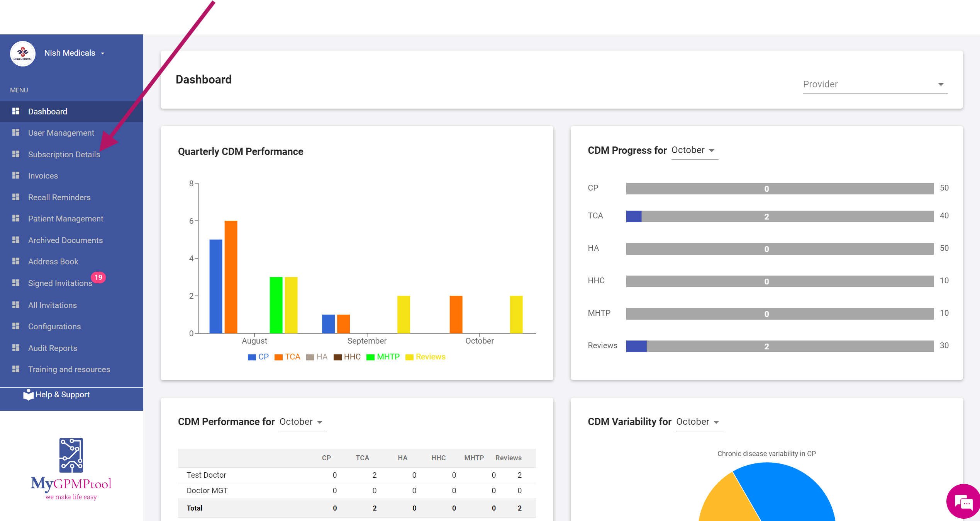Click the Invoices grid icon
The image size is (980, 521).
click(x=16, y=175)
